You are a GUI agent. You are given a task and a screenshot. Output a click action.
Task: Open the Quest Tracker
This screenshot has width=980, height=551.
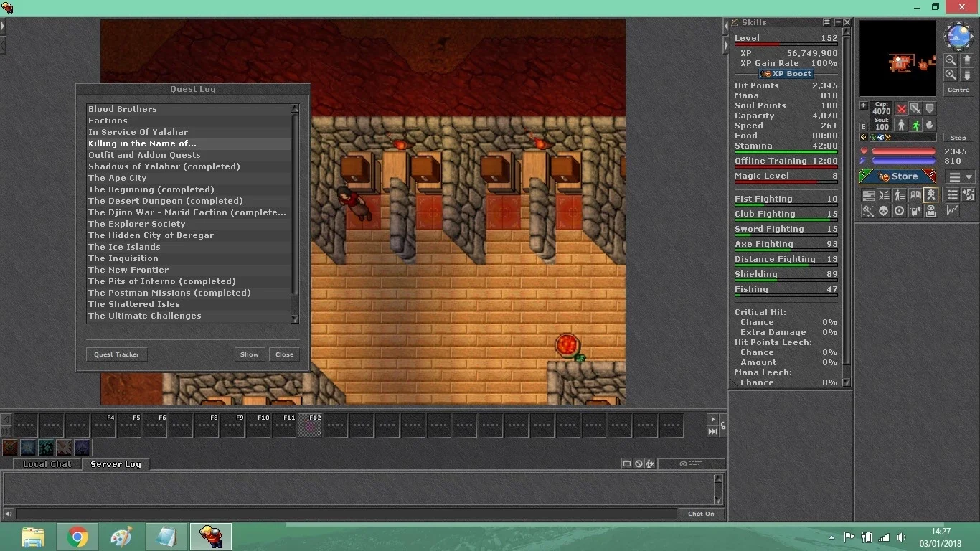[116, 354]
